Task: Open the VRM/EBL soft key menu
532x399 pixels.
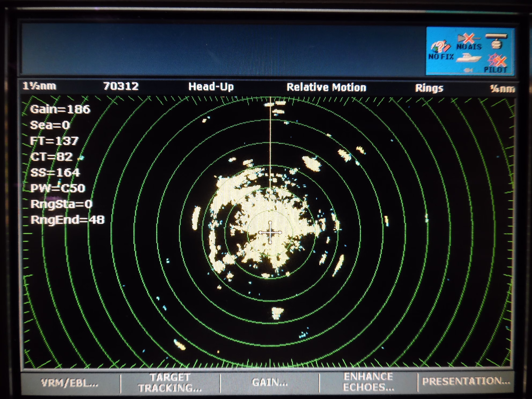Action: coord(70,383)
